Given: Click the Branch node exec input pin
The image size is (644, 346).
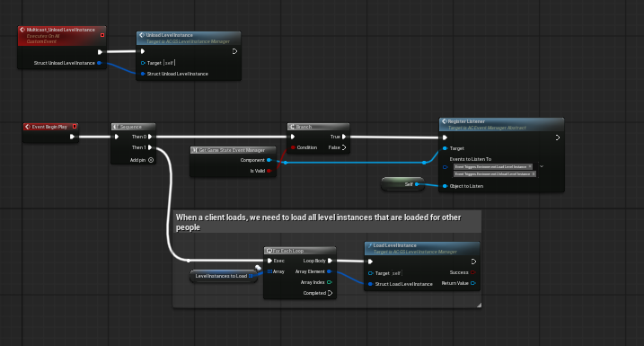Looking at the screenshot, I should click(293, 137).
